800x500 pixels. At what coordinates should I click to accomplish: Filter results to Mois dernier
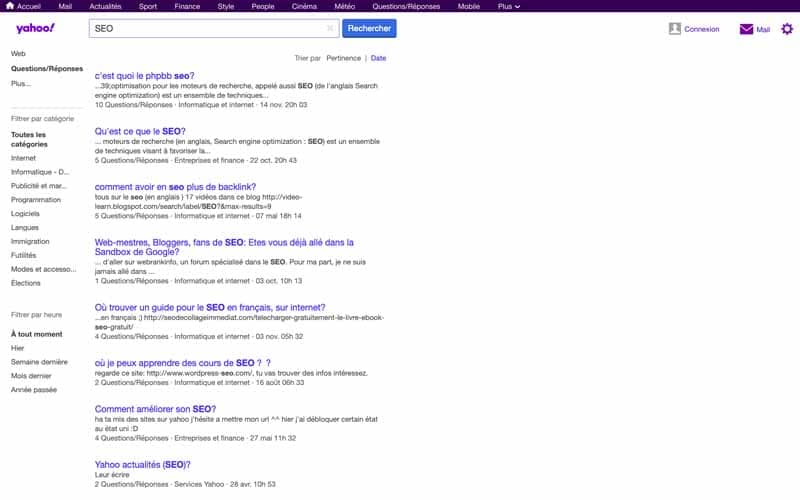coord(31,376)
